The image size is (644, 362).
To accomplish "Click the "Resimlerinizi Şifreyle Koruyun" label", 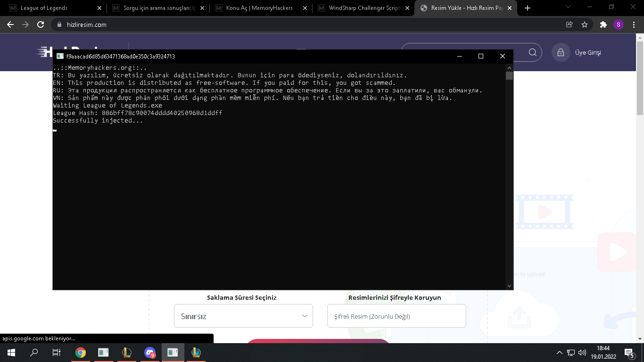I will coord(395,297).
